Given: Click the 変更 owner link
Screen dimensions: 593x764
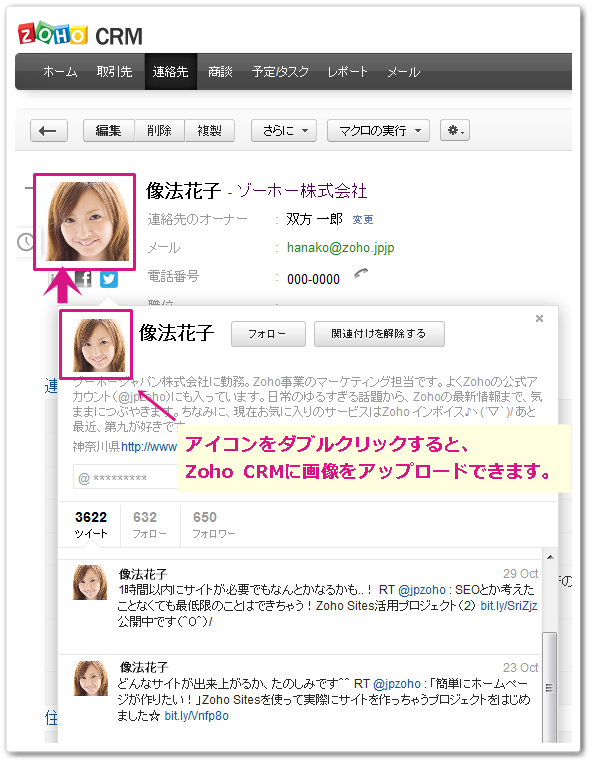Looking at the screenshot, I should [363, 220].
